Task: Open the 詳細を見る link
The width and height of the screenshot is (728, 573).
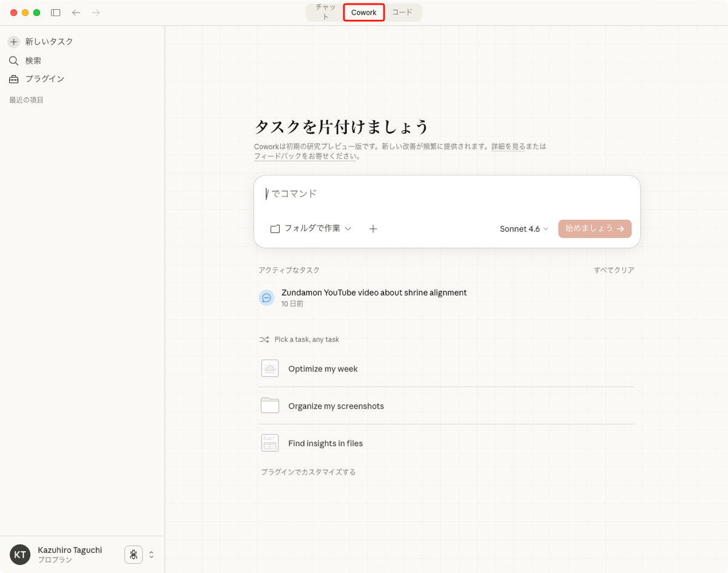Action: tap(508, 146)
